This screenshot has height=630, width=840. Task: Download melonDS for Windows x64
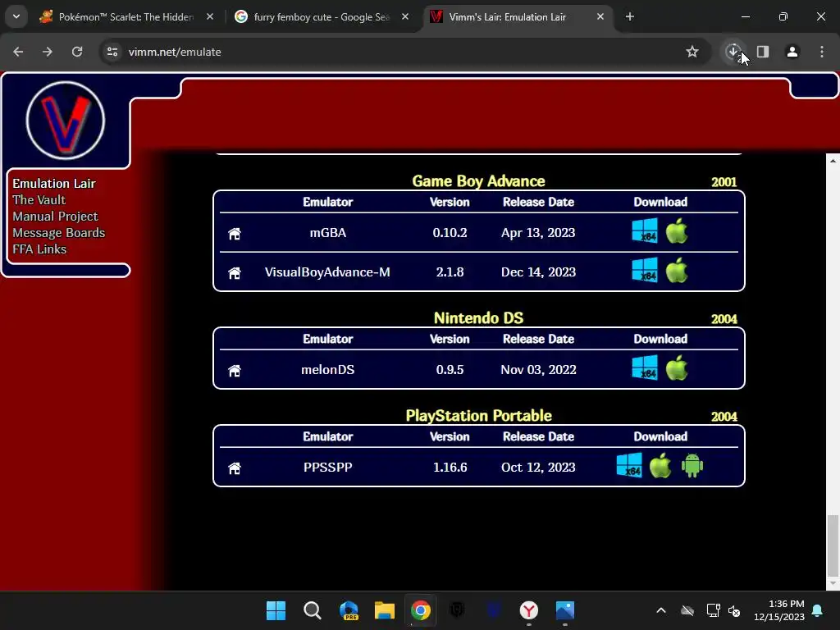645,367
